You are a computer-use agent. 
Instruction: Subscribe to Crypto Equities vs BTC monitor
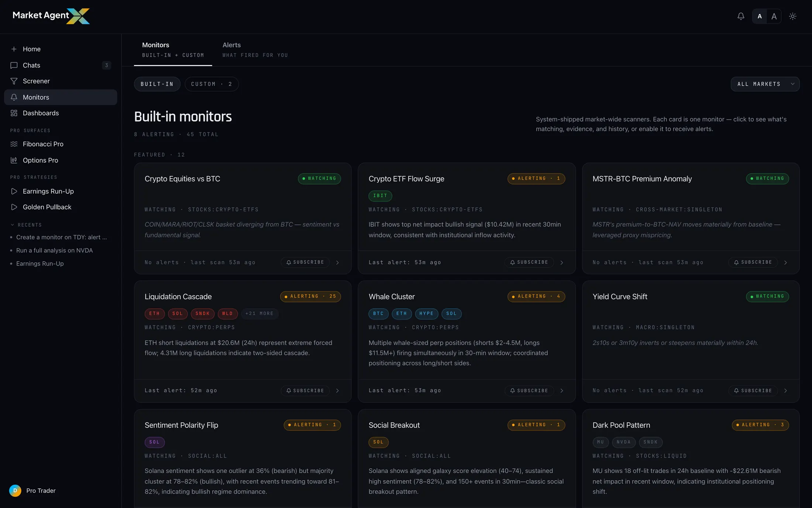(305, 262)
